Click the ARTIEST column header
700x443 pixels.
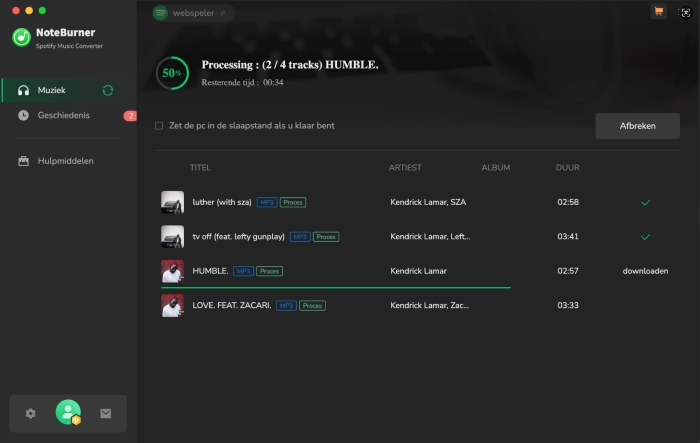pyautogui.click(x=405, y=167)
